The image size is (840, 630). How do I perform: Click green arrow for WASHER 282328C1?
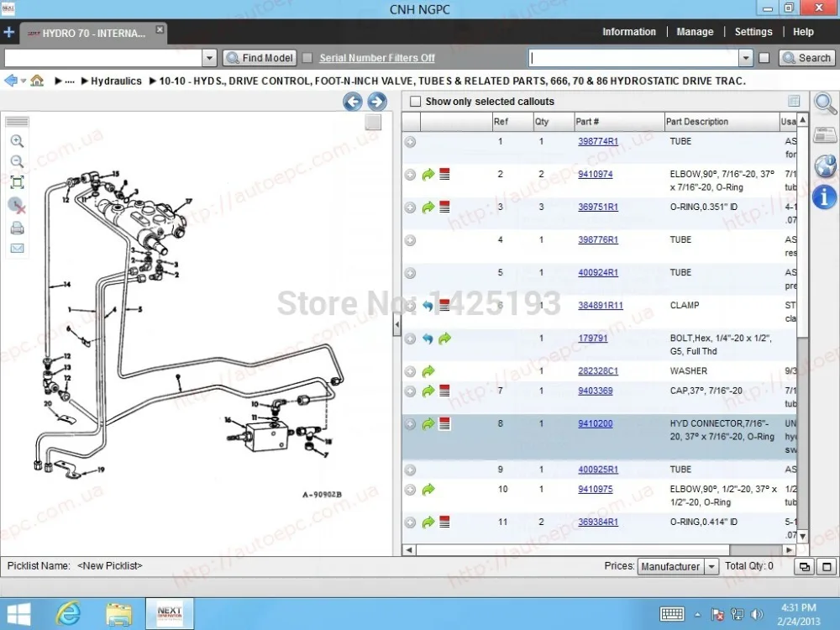[428, 371]
